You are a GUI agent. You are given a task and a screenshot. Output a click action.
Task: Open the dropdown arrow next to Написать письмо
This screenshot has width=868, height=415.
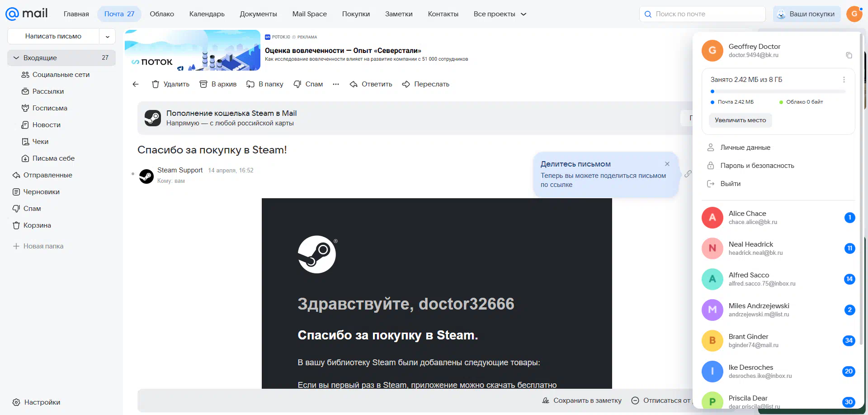[108, 37]
